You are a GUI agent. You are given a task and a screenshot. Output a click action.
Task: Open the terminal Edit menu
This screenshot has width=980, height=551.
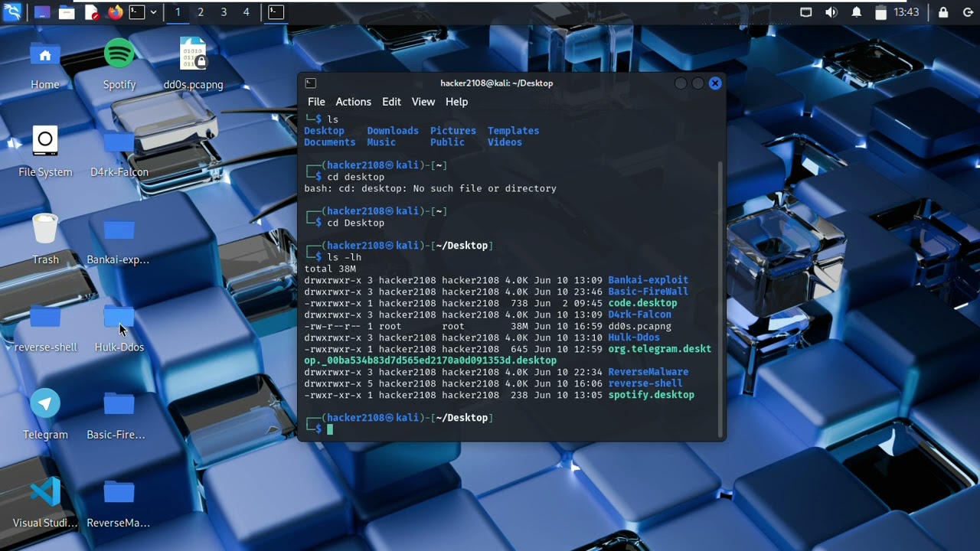click(x=391, y=102)
